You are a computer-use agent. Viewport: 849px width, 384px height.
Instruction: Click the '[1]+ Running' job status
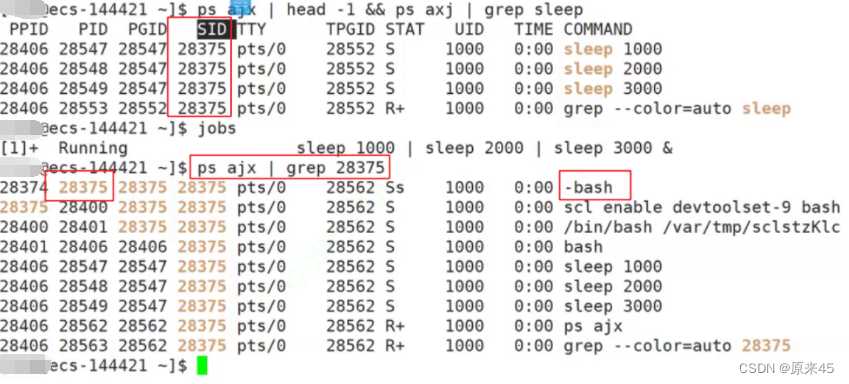click(64, 148)
